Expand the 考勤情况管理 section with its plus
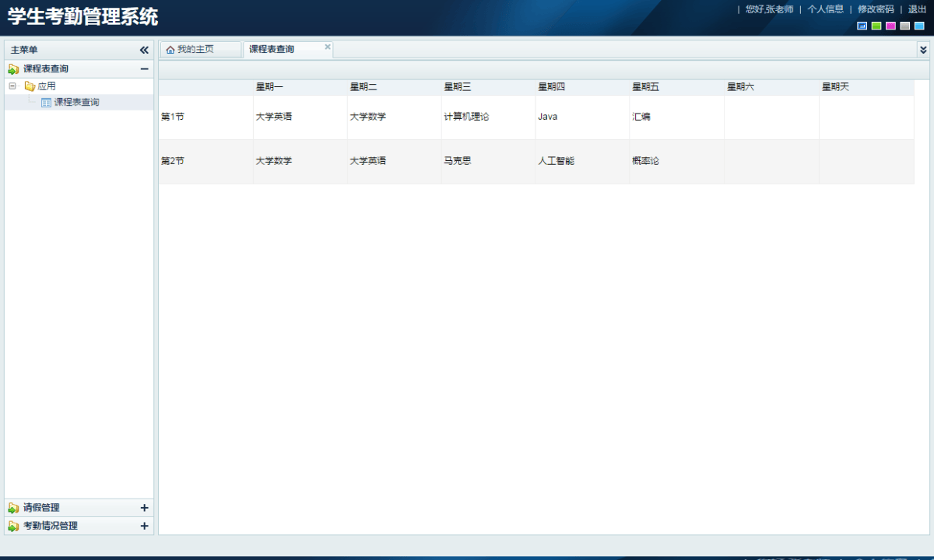Screen dimensions: 934x560 coord(144,526)
